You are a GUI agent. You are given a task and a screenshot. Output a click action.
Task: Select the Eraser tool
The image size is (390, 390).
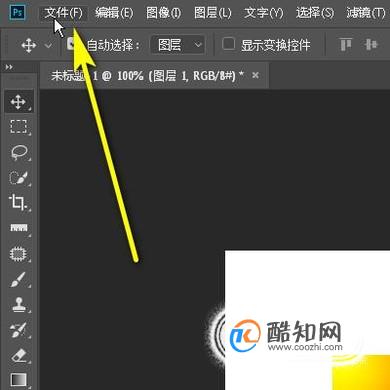coord(19,355)
